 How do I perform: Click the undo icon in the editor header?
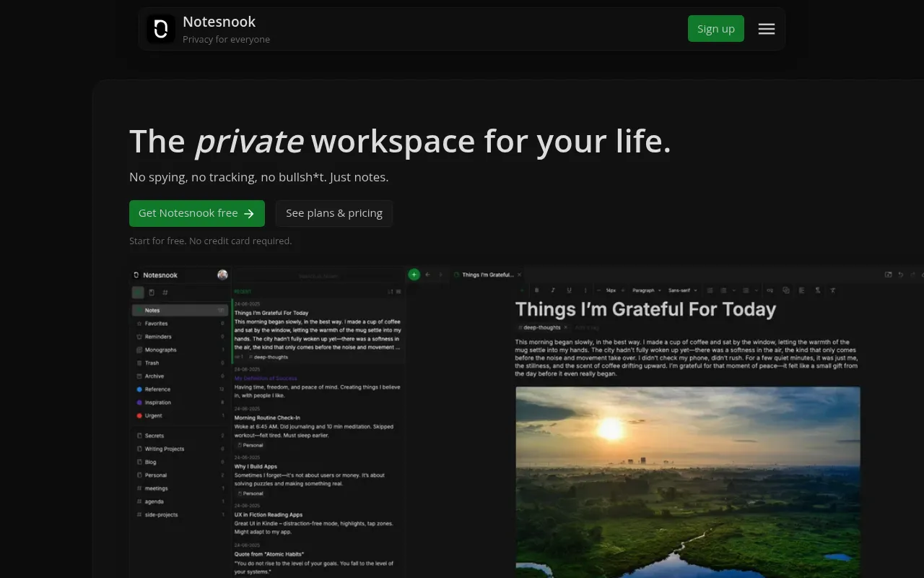coord(901,275)
